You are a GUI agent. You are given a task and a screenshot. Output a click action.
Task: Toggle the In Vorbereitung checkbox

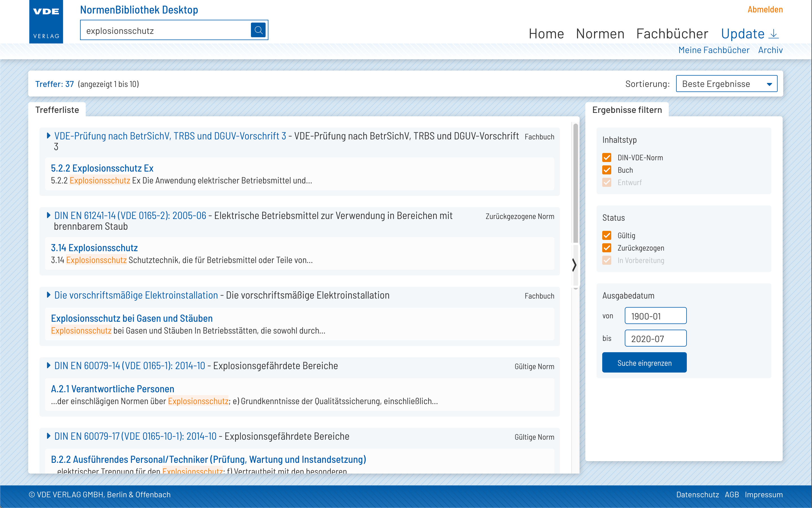(607, 260)
